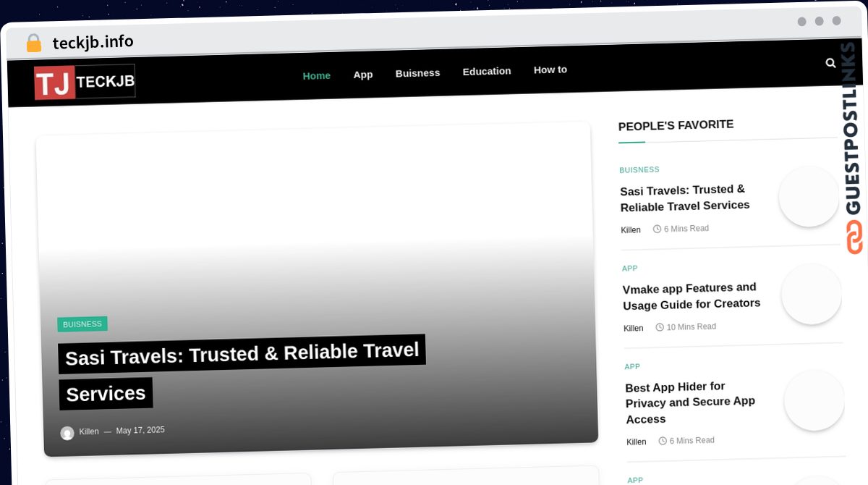Viewport: 868px width, 485px height.
Task: Open the Vmake app round thumbnail
Action: [812, 294]
